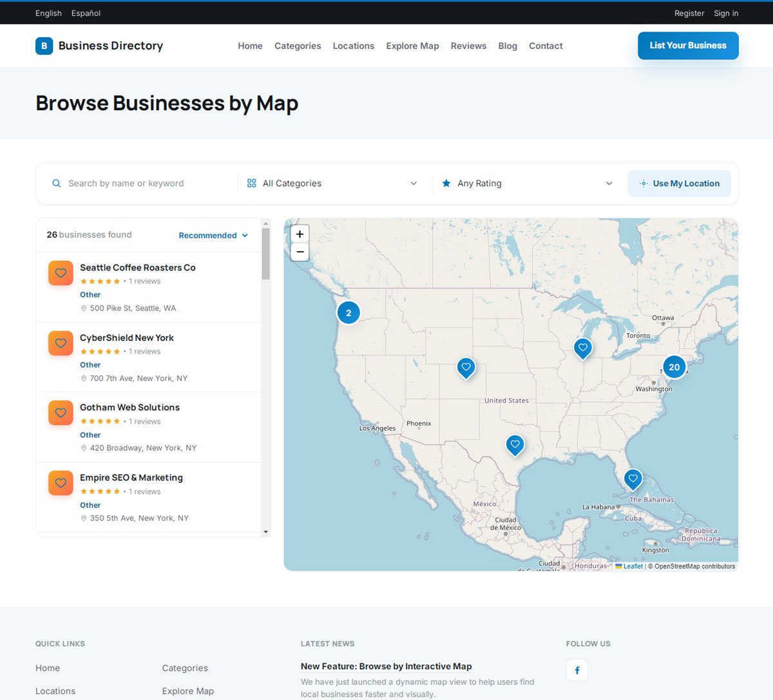Screen dimensions: 773x700
Task: Open the cluster marker showing 2
Action: [x=348, y=313]
